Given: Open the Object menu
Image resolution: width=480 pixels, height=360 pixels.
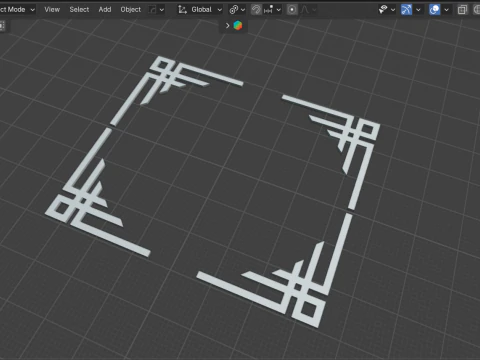Looking at the screenshot, I should [x=130, y=9].
